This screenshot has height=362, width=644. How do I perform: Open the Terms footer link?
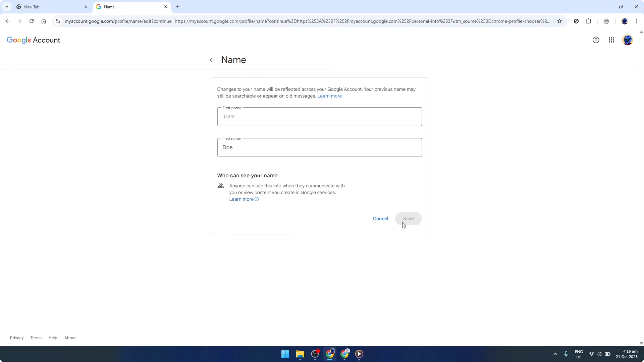[x=36, y=338]
